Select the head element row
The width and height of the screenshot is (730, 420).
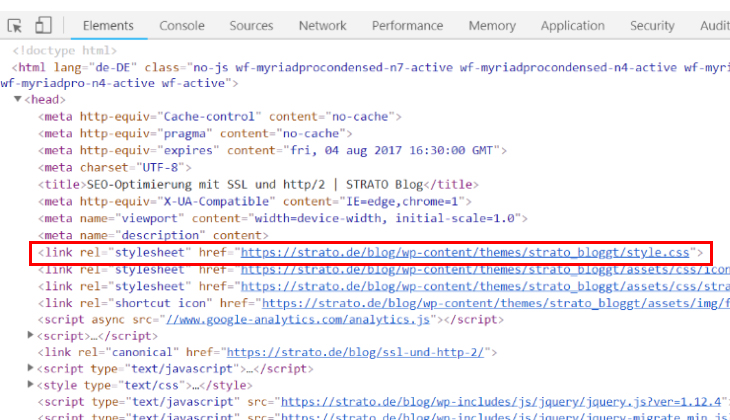pyautogui.click(x=45, y=99)
